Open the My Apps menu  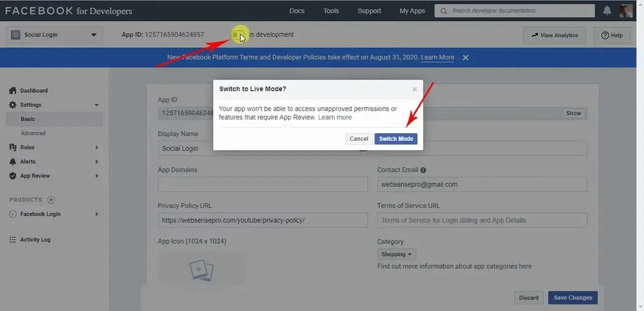tap(412, 11)
